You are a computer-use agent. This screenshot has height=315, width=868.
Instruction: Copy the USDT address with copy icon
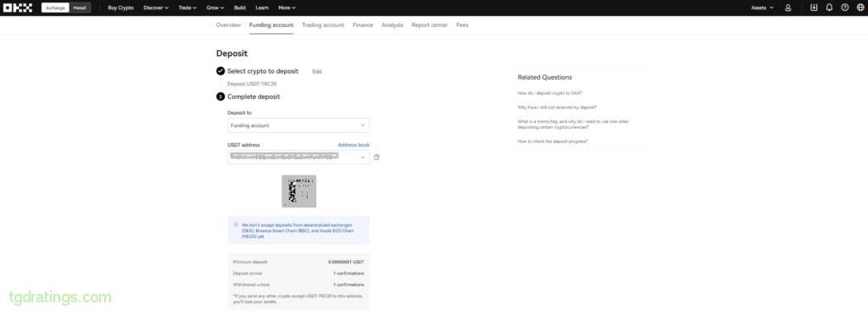point(376,157)
